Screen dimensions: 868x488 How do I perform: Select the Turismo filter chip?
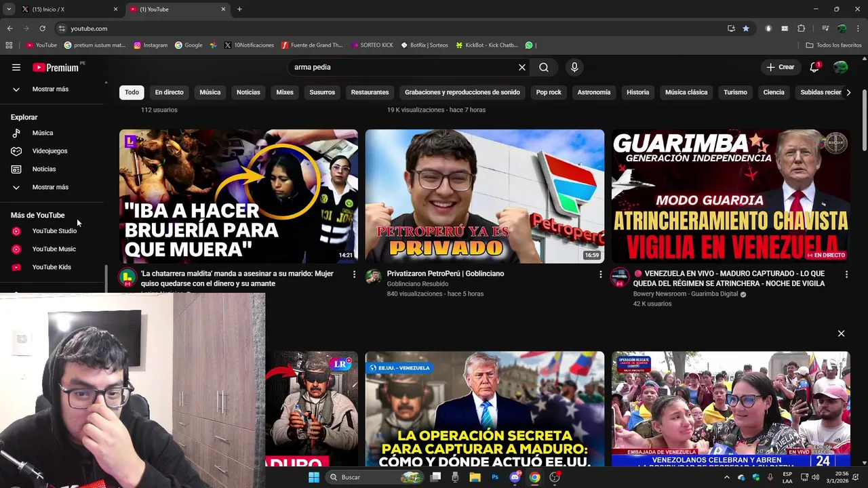click(735, 92)
